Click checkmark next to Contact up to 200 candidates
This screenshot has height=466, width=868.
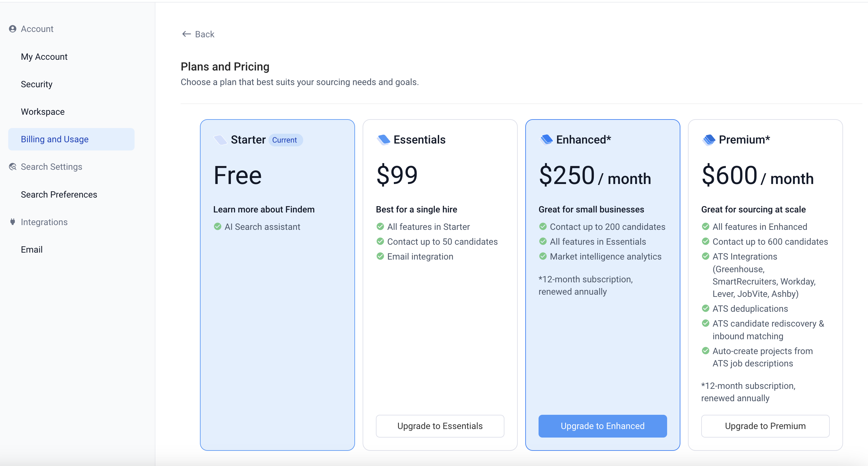543,227
